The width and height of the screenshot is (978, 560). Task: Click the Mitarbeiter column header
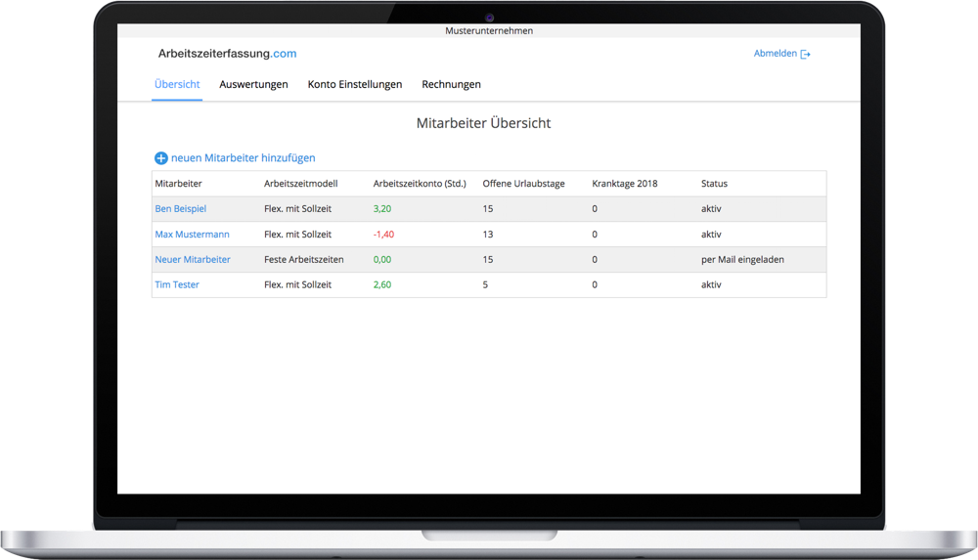(x=178, y=184)
